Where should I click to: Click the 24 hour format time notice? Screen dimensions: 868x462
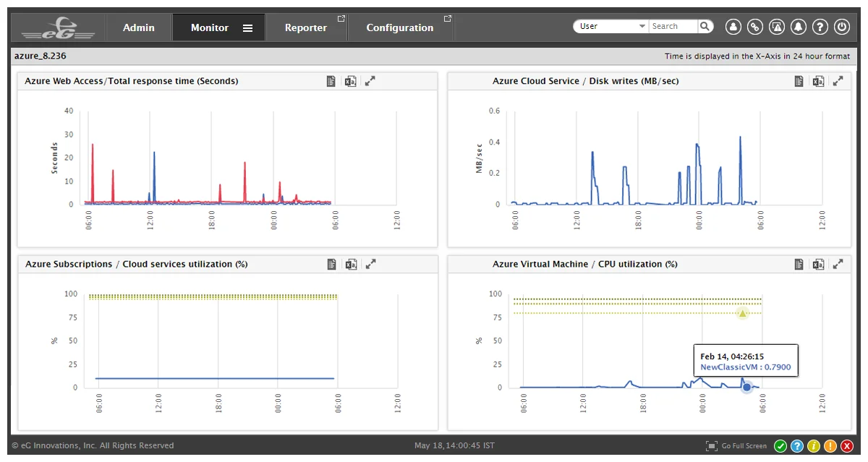(x=758, y=56)
